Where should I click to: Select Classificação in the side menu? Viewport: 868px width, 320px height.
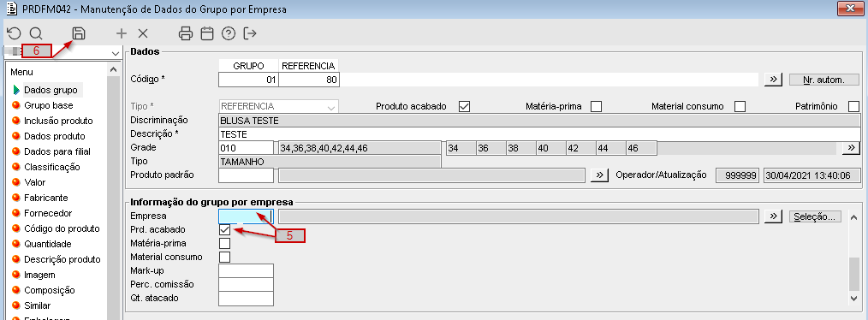pyautogui.click(x=52, y=167)
